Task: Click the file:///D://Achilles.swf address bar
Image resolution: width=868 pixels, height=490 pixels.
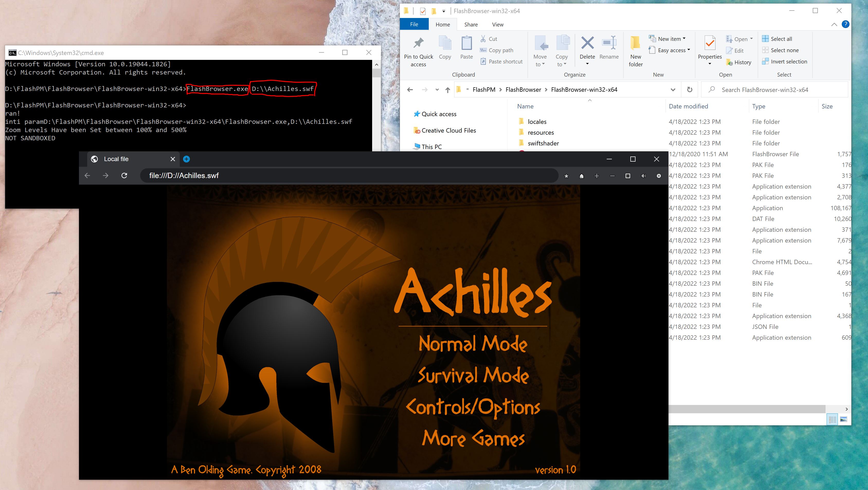Action: pos(349,175)
